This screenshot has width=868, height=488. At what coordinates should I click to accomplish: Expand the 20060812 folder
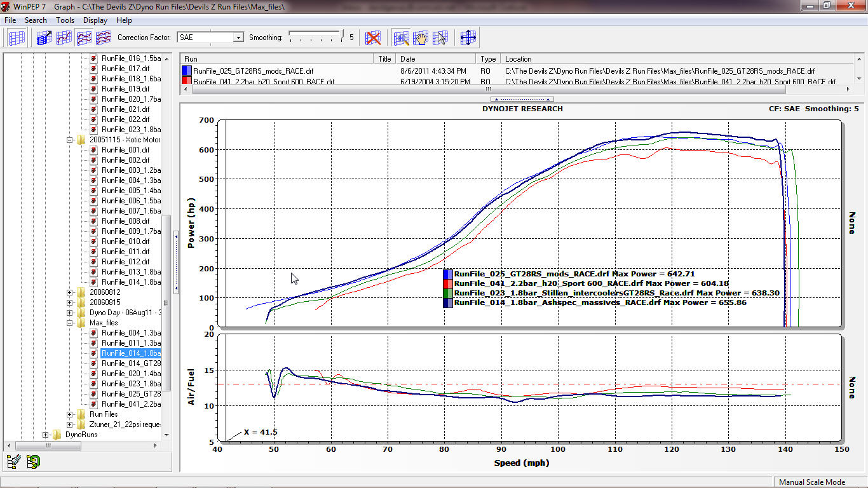tap(70, 292)
